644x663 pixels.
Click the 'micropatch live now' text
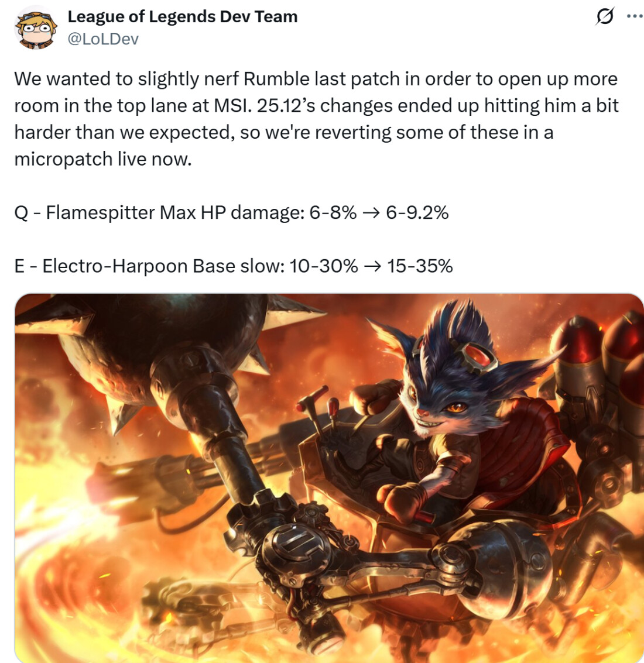(103, 159)
